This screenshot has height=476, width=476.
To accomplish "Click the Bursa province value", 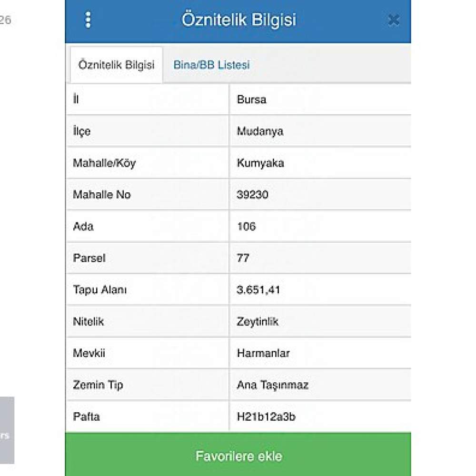I will point(252,99).
